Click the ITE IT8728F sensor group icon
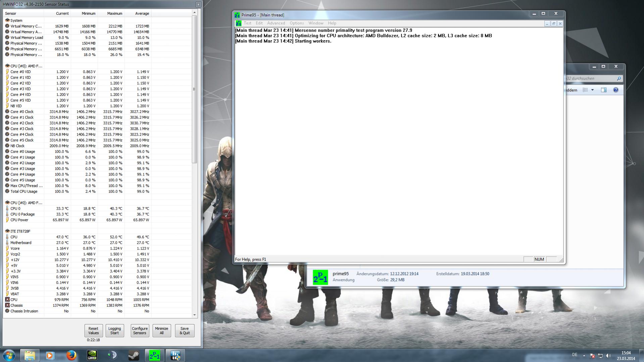Screen dimensions: 644x362 pyautogui.click(x=7, y=231)
